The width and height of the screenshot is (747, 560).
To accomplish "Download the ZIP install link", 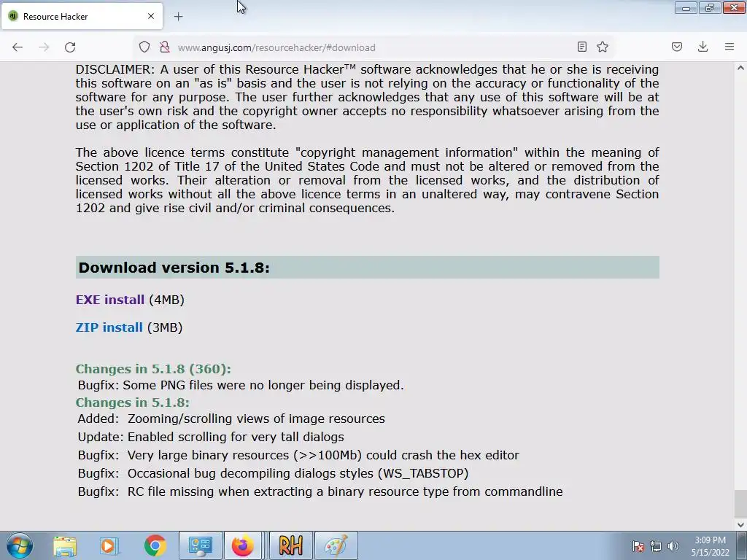I will 109,327.
